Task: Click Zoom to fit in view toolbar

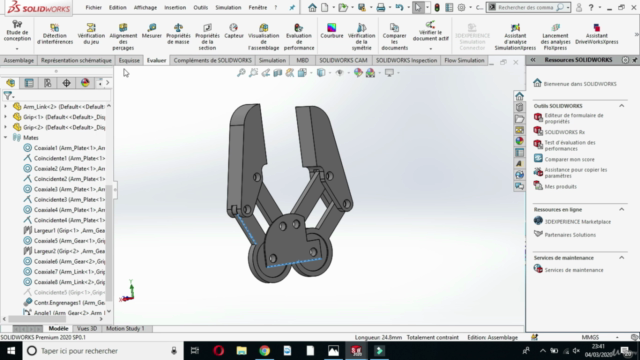Action: pyautogui.click(x=241, y=73)
